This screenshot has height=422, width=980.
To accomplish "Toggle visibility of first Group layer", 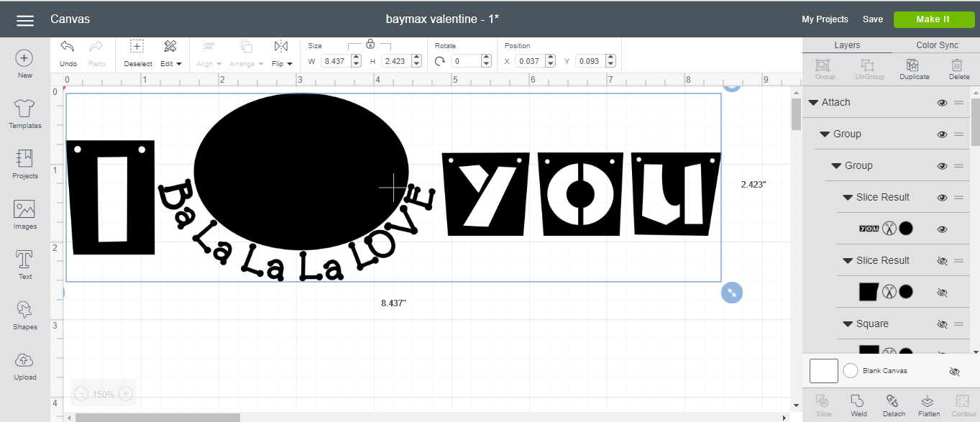I will pos(942,134).
